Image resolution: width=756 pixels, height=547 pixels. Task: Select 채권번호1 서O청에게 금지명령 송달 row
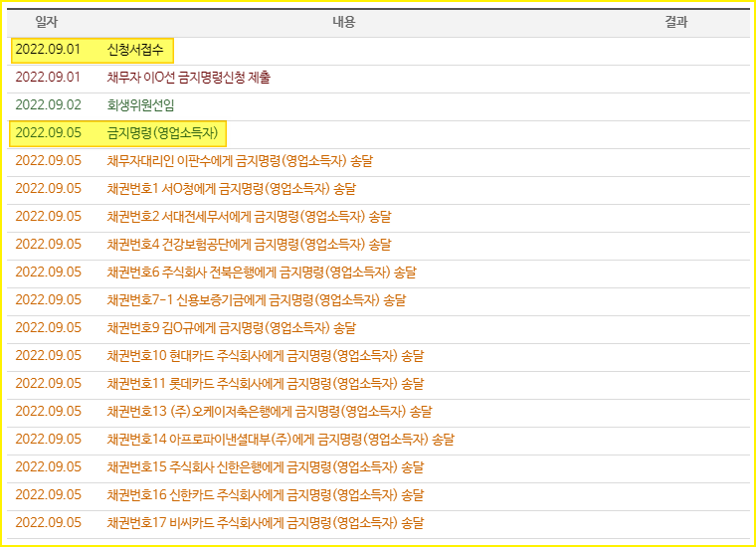tap(231, 189)
